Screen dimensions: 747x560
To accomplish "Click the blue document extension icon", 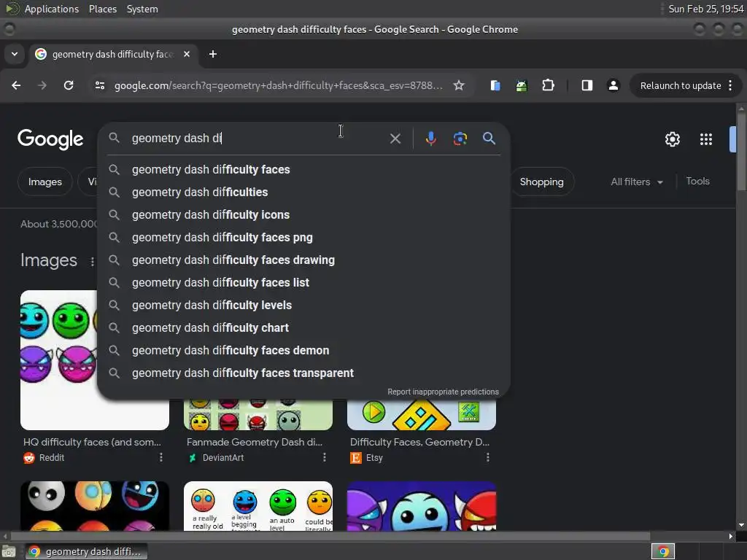I will 495,85.
